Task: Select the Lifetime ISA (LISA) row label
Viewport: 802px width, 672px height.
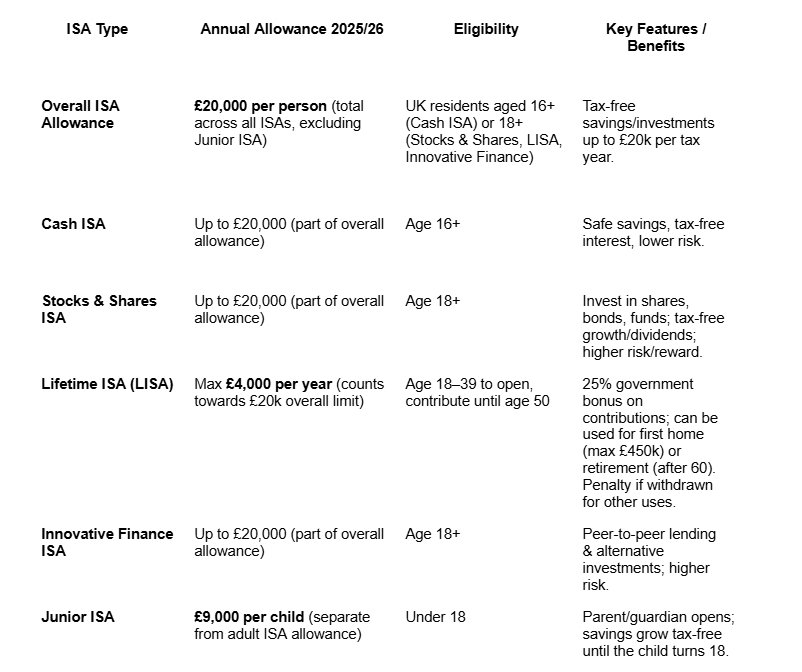Action: 107,384
